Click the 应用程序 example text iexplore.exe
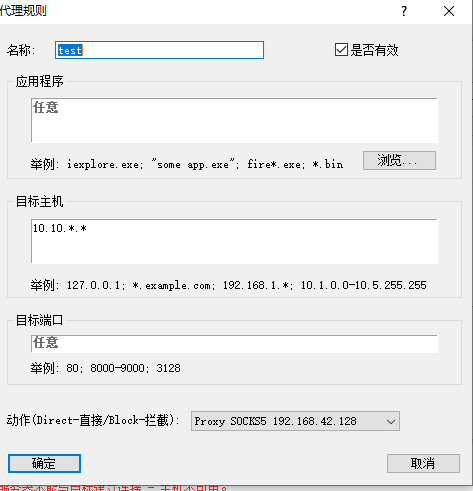Screen dimensions: 473x491 point(103,164)
